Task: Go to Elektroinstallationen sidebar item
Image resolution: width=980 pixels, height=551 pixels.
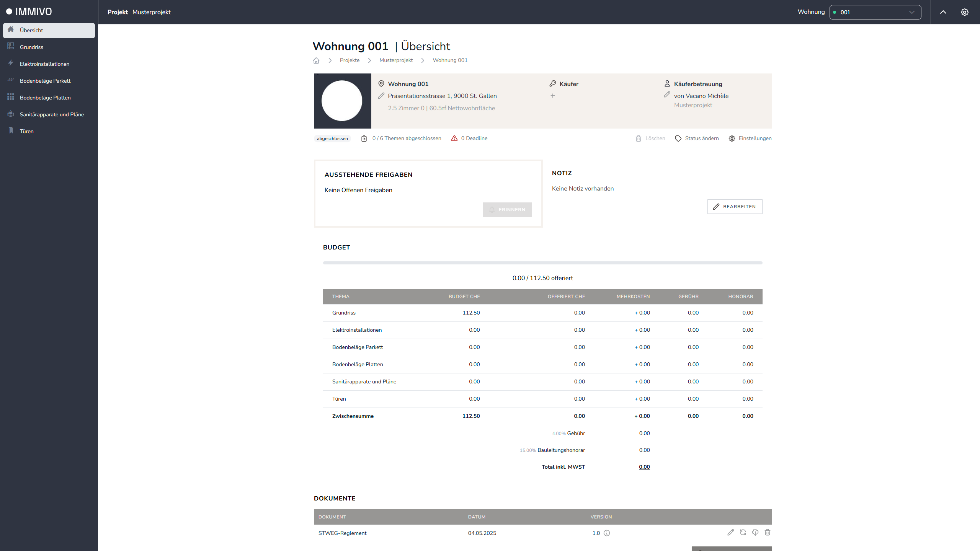Action: click(x=44, y=64)
